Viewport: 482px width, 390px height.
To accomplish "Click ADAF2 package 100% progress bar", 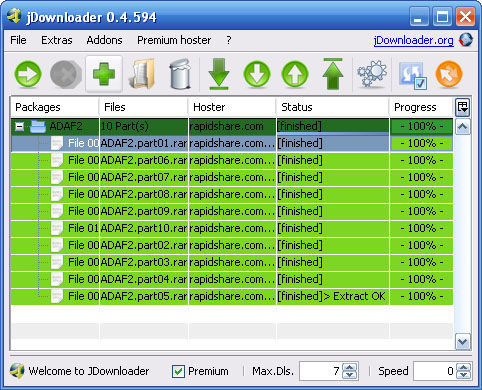I will pyautogui.click(x=422, y=126).
